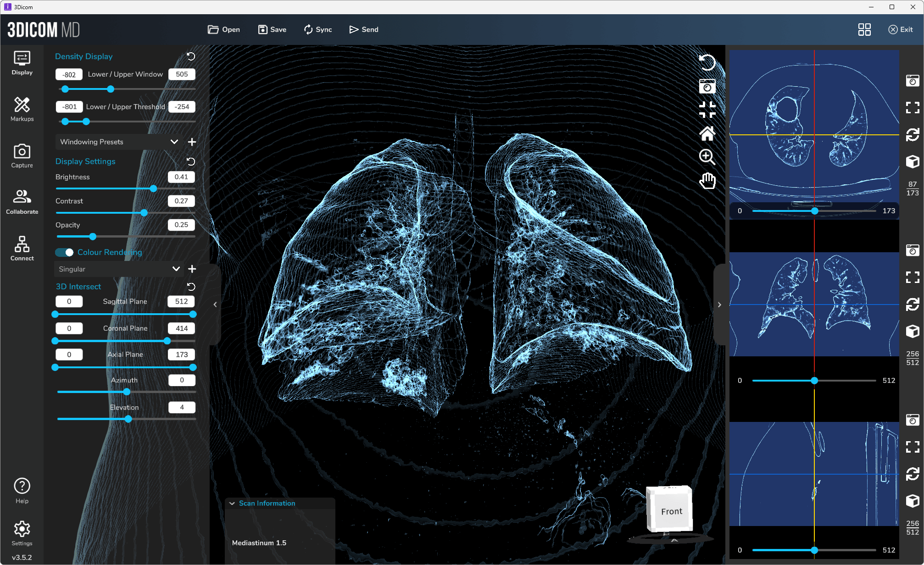The width and height of the screenshot is (924, 565).
Task: Add a new colour rendering preset
Action: [192, 269]
